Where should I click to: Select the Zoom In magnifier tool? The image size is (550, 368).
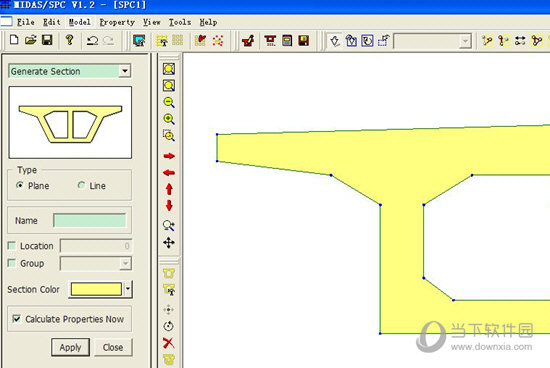pos(169,119)
